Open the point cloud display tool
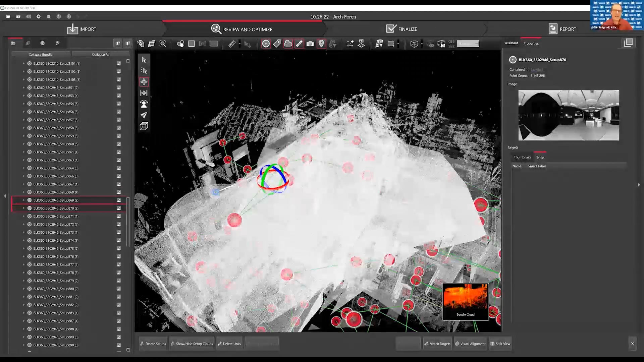The width and height of the screenshot is (644, 362). (288, 44)
